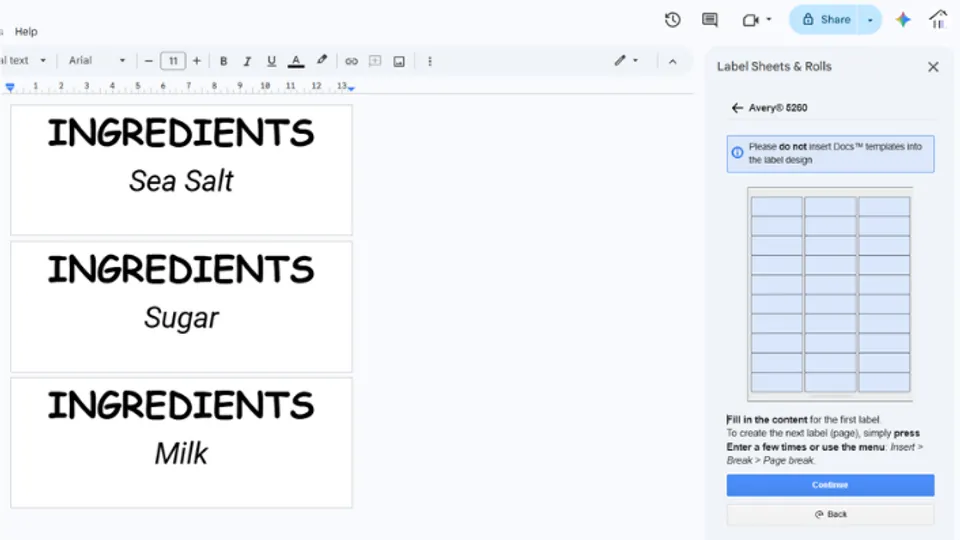The width and height of the screenshot is (960, 540).
Task: Open the comments icon
Action: tap(710, 20)
